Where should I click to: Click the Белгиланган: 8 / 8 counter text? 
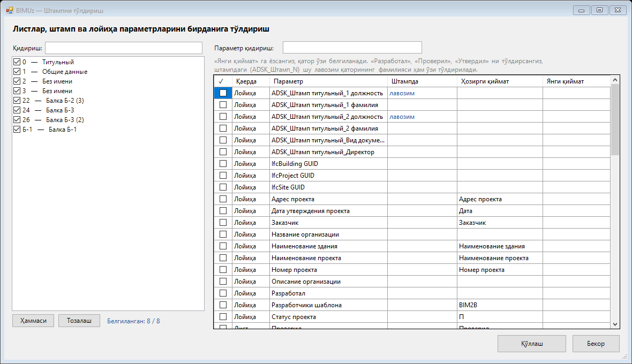click(x=133, y=321)
